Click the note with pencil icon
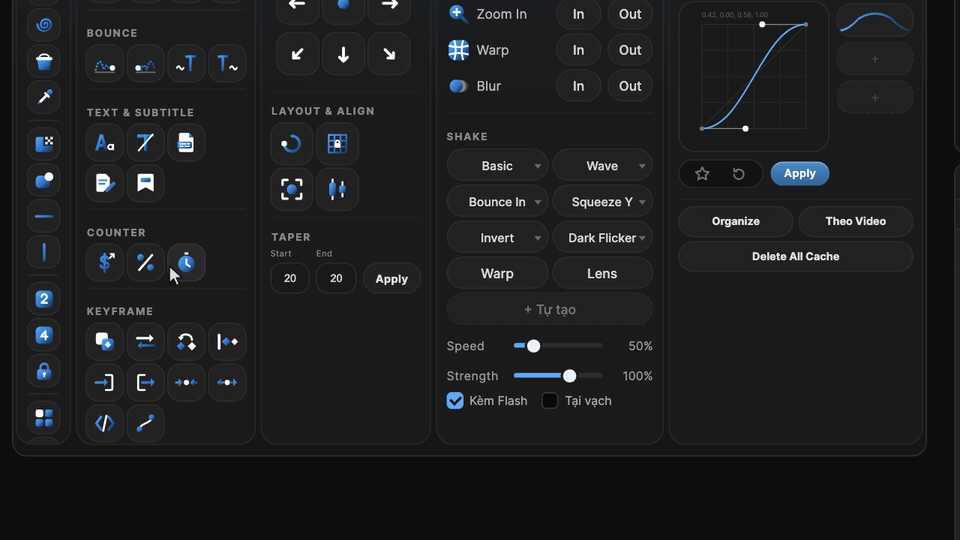Viewport: 960px width, 540px height. 105,183
